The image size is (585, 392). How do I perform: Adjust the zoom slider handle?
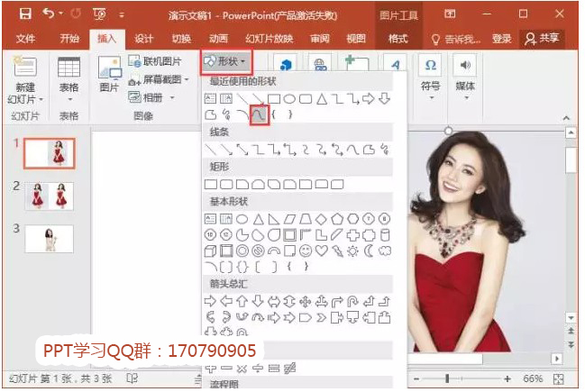coord(447,379)
